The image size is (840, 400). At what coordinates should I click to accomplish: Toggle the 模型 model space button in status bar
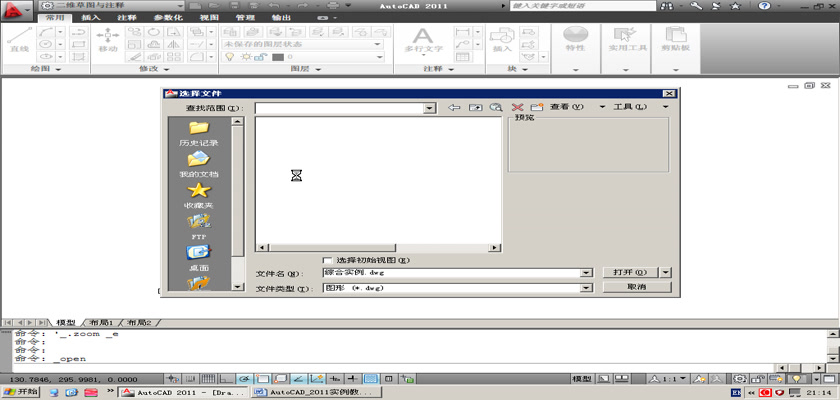point(582,379)
